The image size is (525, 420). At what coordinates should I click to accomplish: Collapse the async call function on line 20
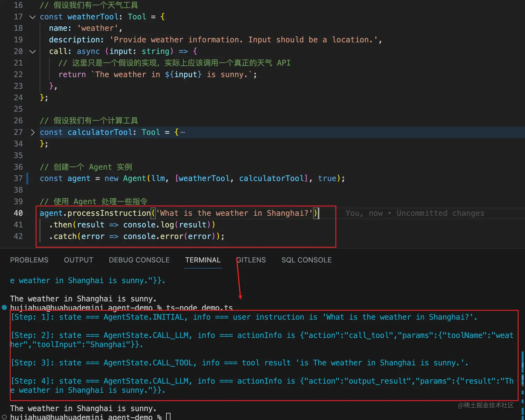click(33, 51)
